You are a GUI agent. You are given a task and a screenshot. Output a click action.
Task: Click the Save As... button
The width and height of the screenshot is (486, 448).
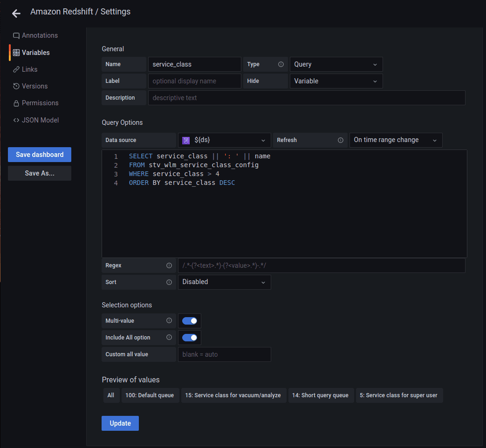click(x=40, y=173)
